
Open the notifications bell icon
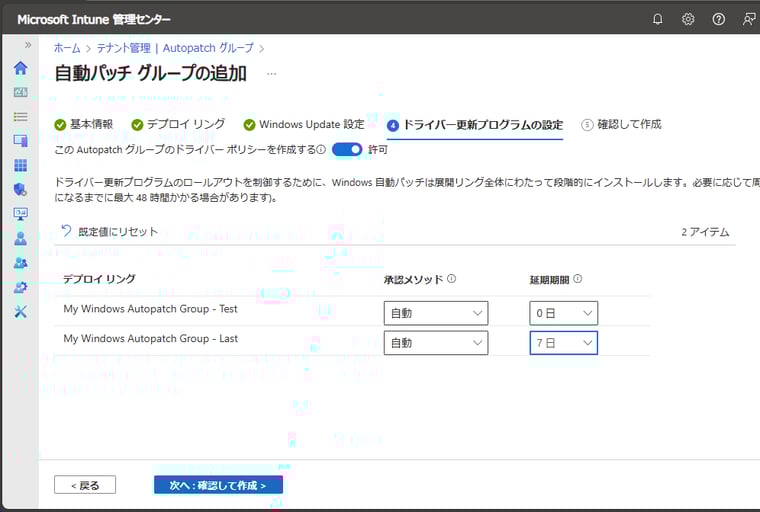(657, 19)
